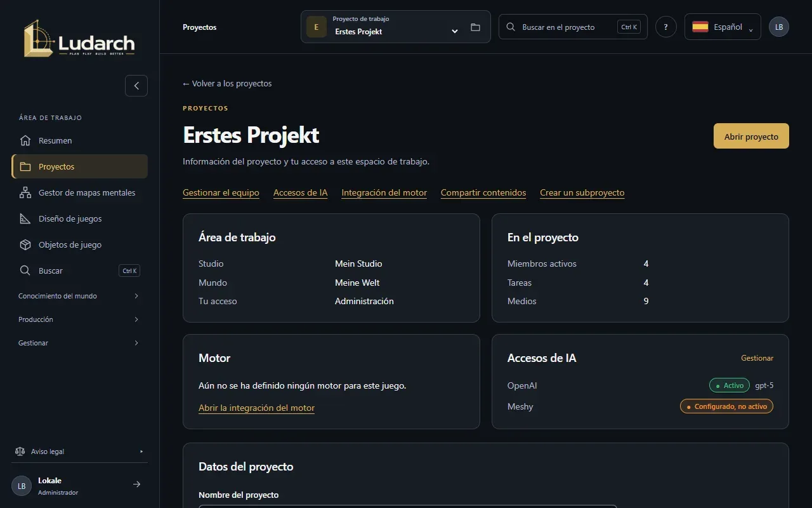
Task: Click Gestionar in the Accesos de IA card
Action: [757, 358]
